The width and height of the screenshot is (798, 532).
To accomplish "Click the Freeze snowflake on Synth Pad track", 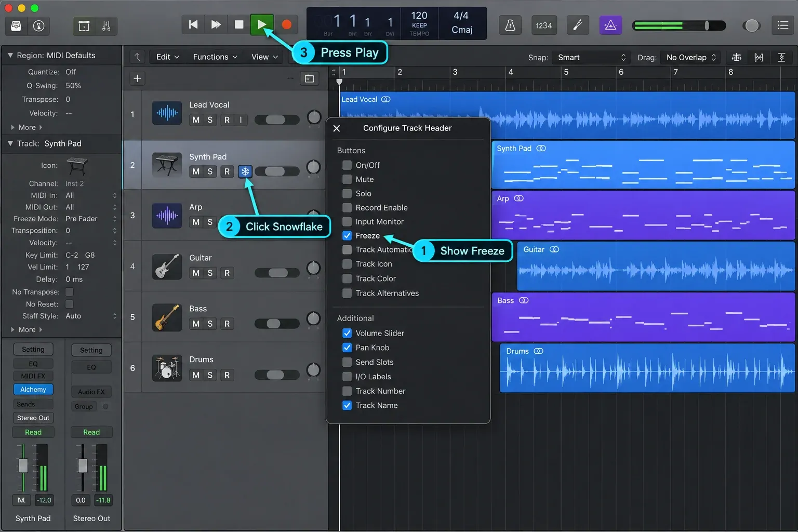I will coord(245,171).
